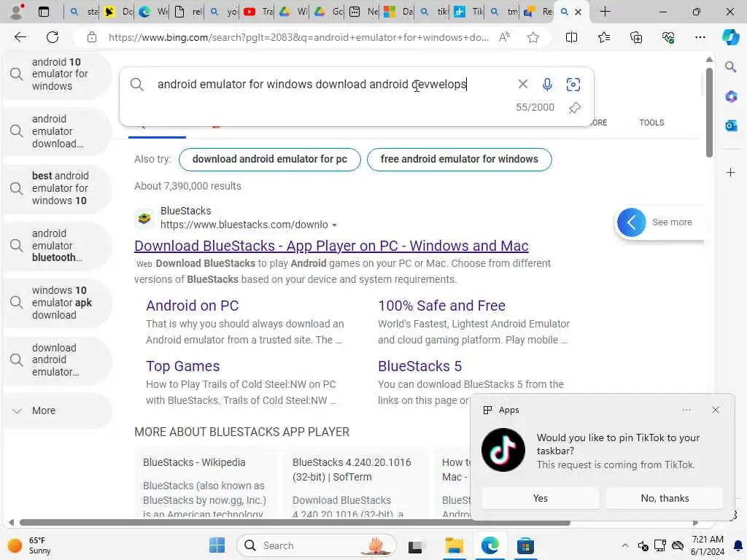Viewport: 747px width, 560px height.
Task: Choose 'best android emulator for windows 10' suggestion
Action: tap(57, 188)
